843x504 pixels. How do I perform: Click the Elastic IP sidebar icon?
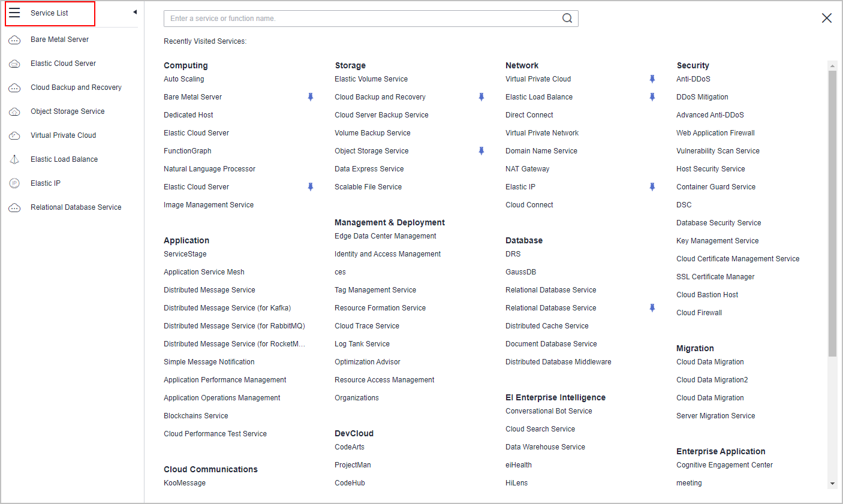[x=14, y=183]
